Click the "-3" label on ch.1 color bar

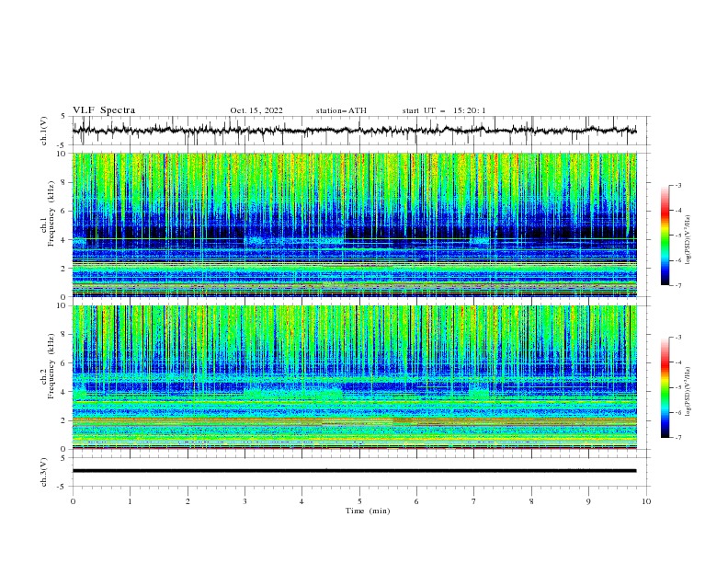click(678, 185)
